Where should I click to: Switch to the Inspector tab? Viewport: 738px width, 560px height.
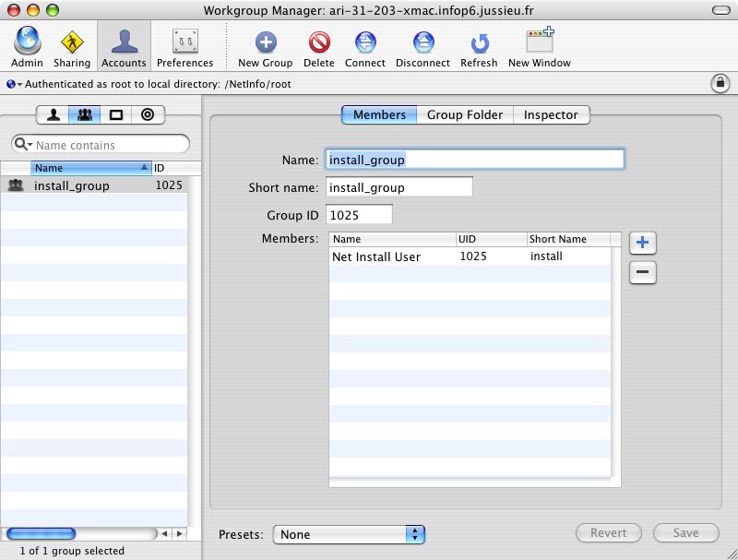point(551,115)
